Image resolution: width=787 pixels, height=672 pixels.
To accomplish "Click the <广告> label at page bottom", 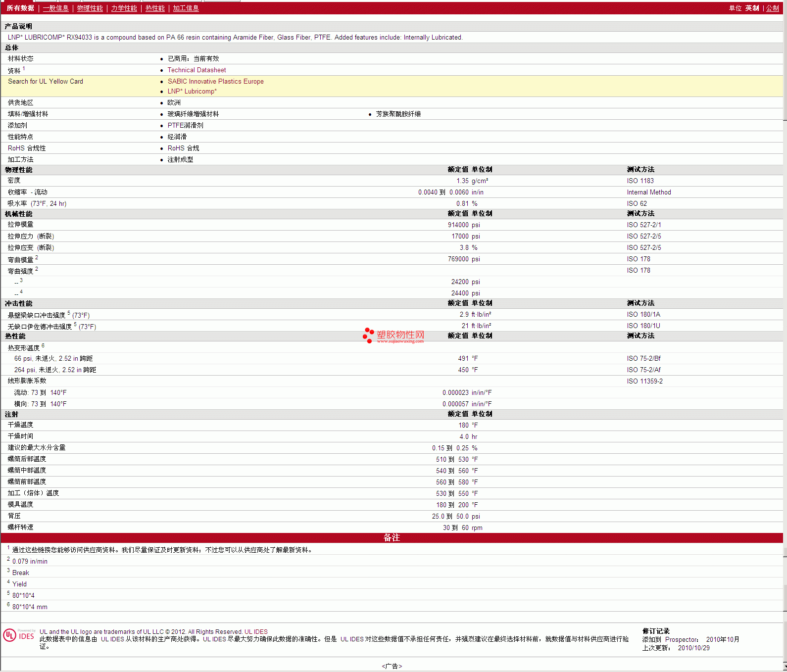I will [392, 666].
